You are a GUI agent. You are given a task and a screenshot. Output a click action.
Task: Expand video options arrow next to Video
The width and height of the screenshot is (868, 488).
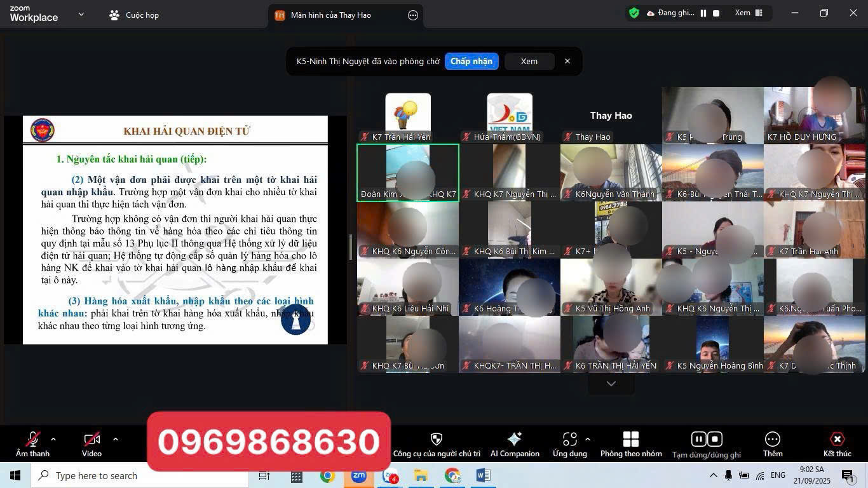pyautogui.click(x=115, y=439)
